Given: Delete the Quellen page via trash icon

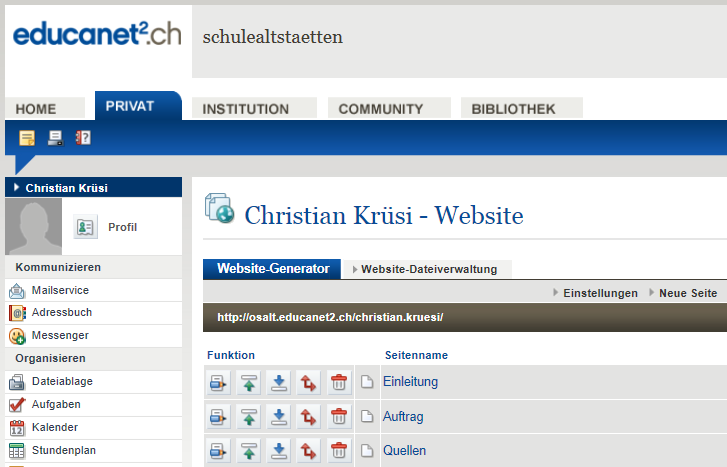Looking at the screenshot, I should point(339,450).
